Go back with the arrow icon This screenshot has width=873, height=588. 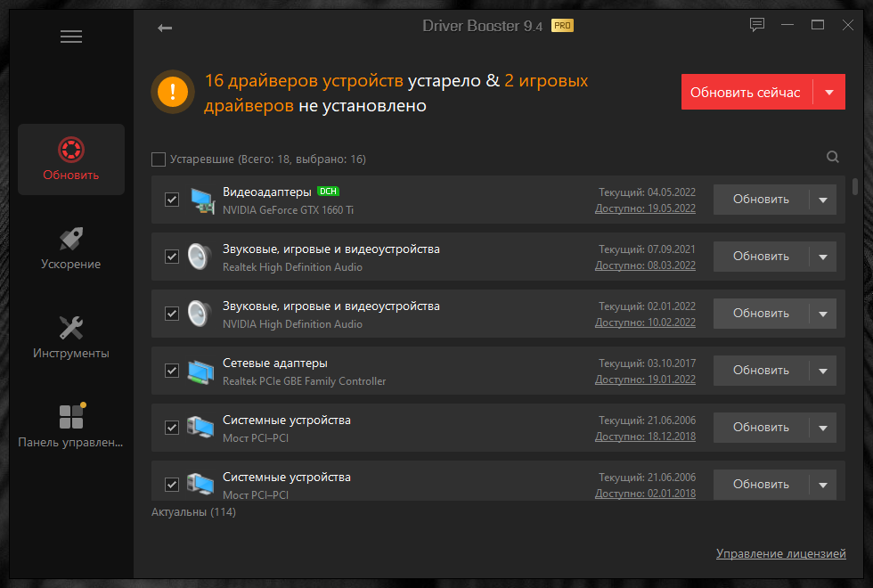pyautogui.click(x=165, y=28)
